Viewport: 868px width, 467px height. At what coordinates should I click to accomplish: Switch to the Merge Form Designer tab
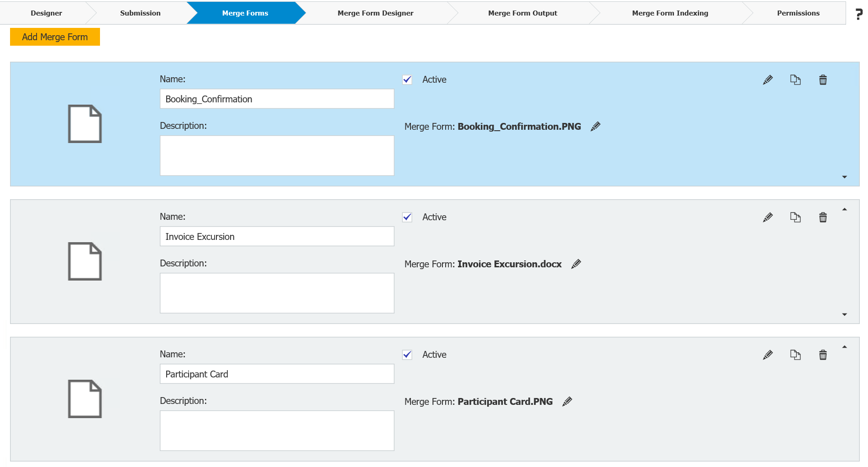[375, 13]
